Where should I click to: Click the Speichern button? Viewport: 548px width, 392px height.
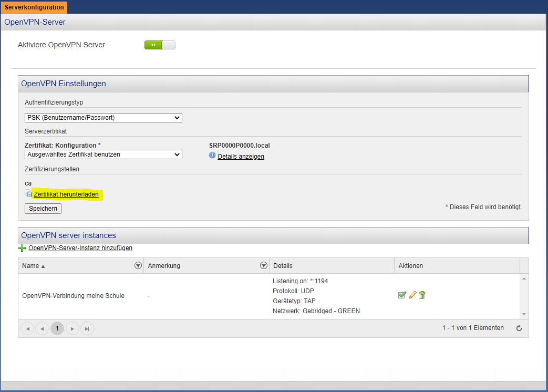click(x=43, y=209)
